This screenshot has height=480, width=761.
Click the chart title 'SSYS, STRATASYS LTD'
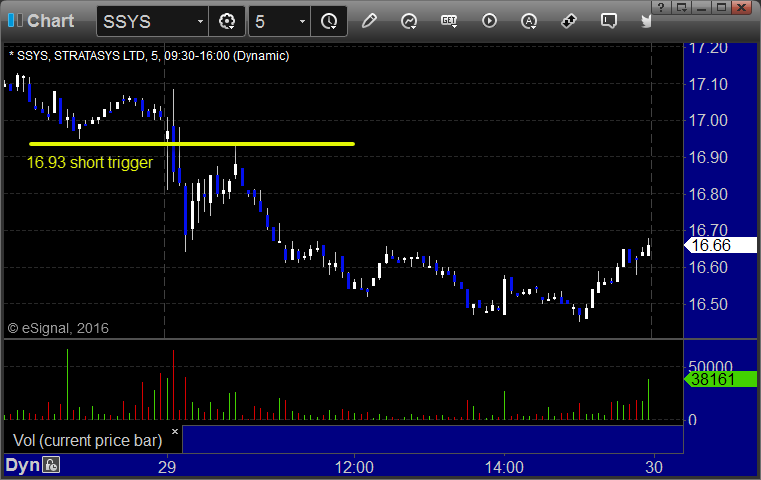coord(81,56)
